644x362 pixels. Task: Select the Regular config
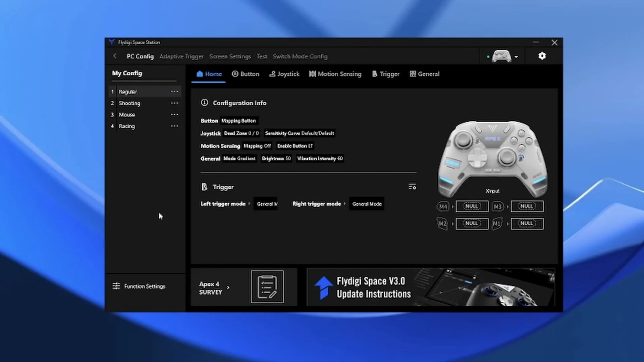[x=145, y=92]
